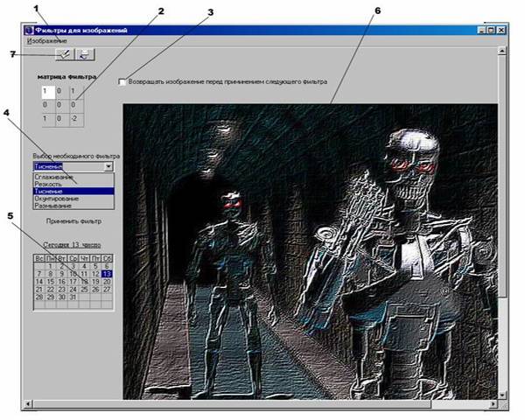Open the filter selection combo box arrow
The height and width of the screenshot is (420, 525).
point(108,165)
